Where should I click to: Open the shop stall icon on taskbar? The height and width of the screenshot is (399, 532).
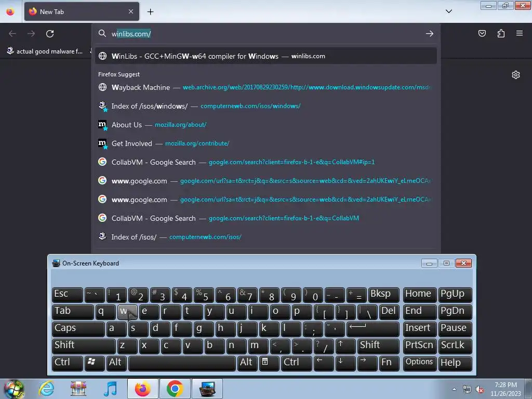pyautogui.click(x=78, y=389)
